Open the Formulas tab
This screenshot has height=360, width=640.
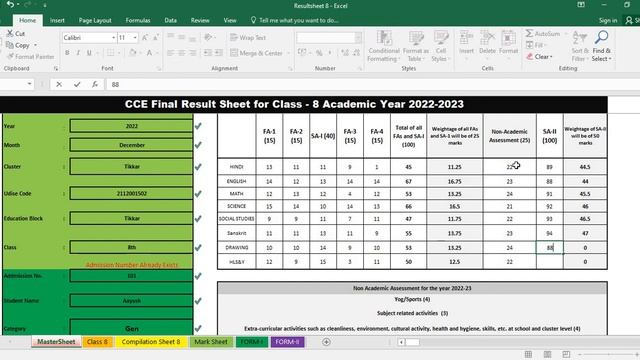pyautogui.click(x=138, y=20)
